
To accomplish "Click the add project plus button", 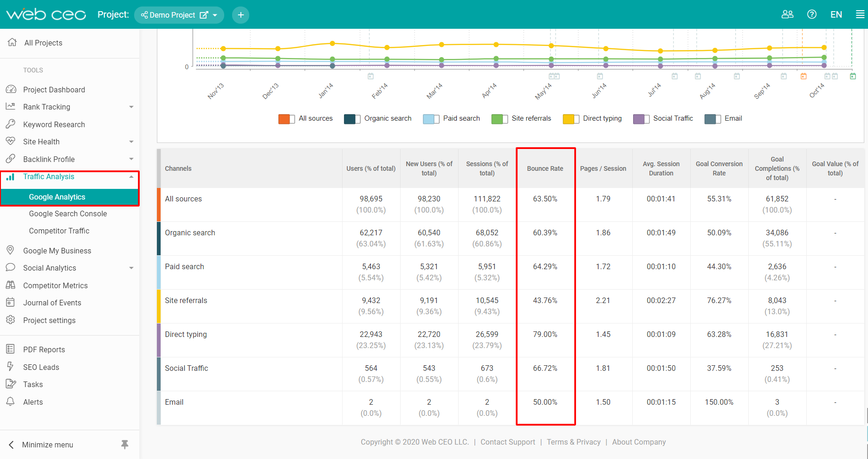I will click(x=240, y=15).
